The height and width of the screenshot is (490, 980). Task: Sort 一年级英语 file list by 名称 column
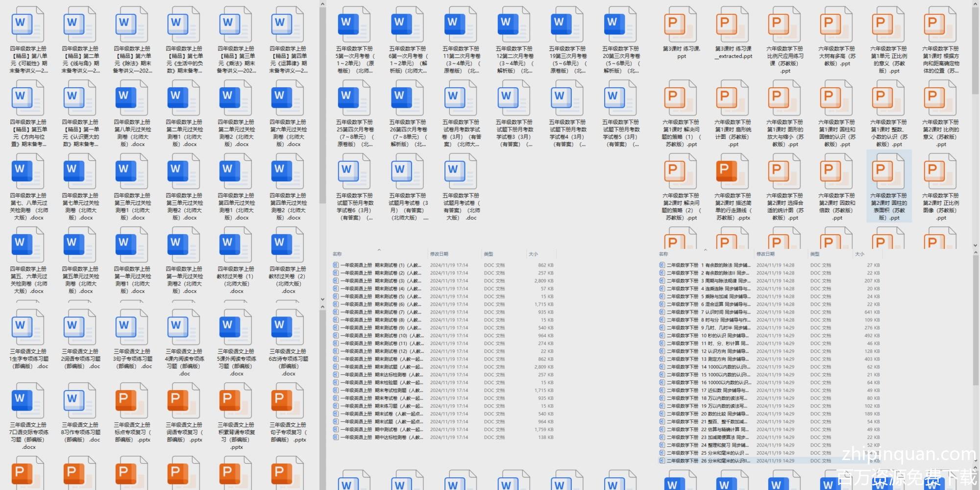tap(338, 254)
